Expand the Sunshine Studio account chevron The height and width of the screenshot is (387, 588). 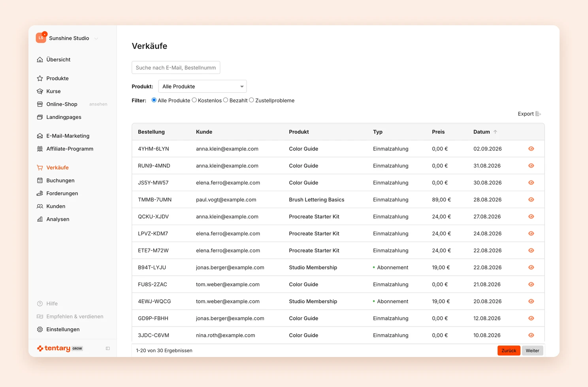click(x=96, y=38)
